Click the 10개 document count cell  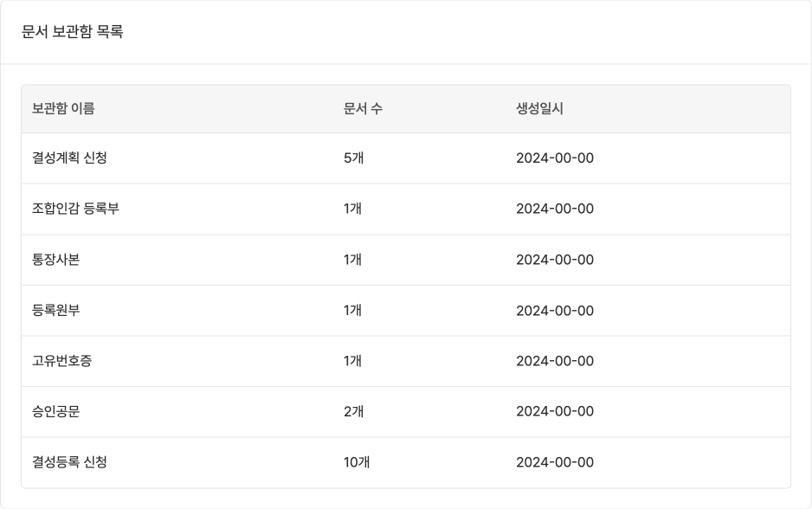pos(357,462)
